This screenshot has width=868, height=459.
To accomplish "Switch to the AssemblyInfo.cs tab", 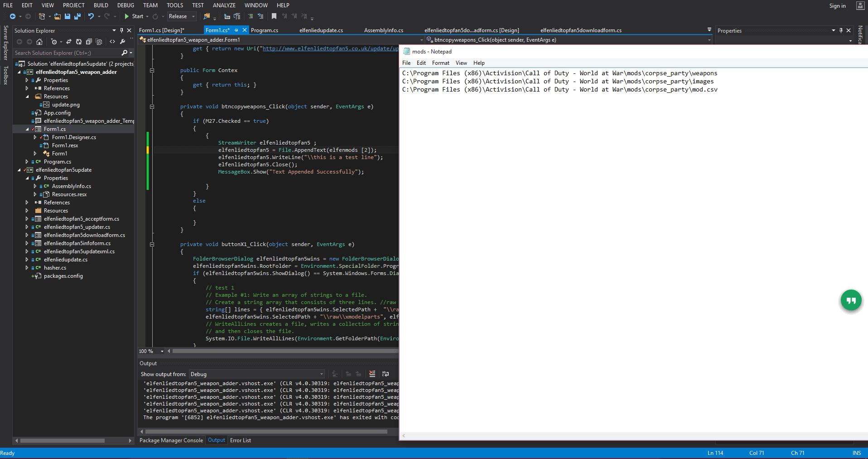I will 384,30.
